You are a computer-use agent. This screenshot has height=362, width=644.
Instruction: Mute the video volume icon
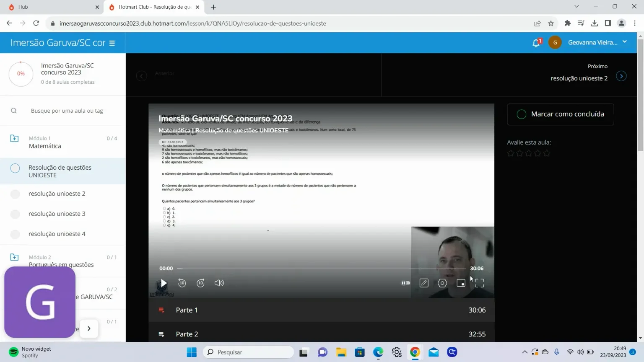(219, 283)
